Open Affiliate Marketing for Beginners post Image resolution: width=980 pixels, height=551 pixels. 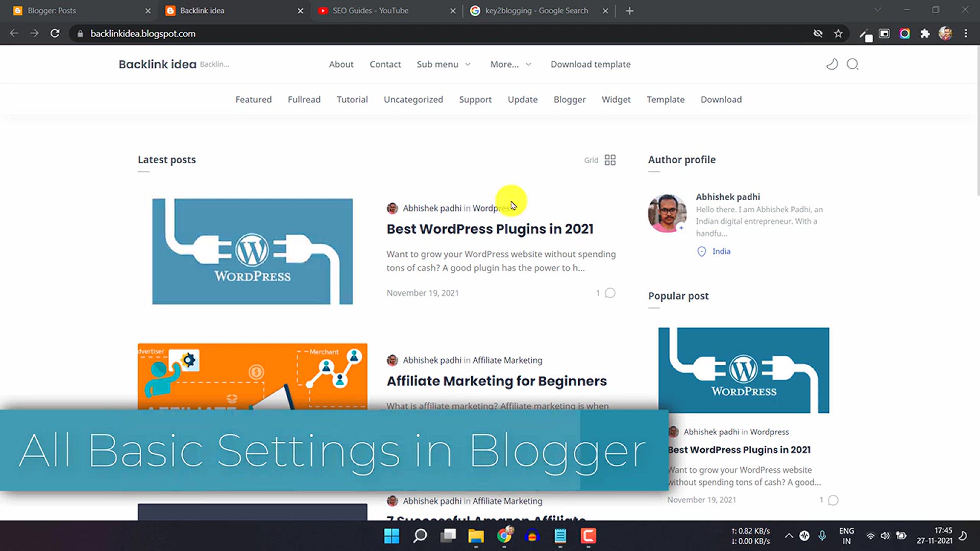pyautogui.click(x=497, y=381)
